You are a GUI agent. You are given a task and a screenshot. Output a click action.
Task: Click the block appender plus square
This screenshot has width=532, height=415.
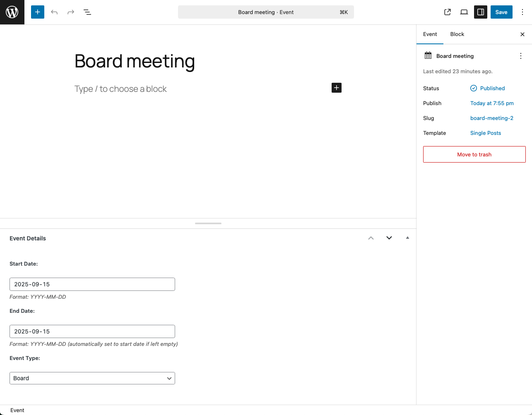[x=336, y=87]
